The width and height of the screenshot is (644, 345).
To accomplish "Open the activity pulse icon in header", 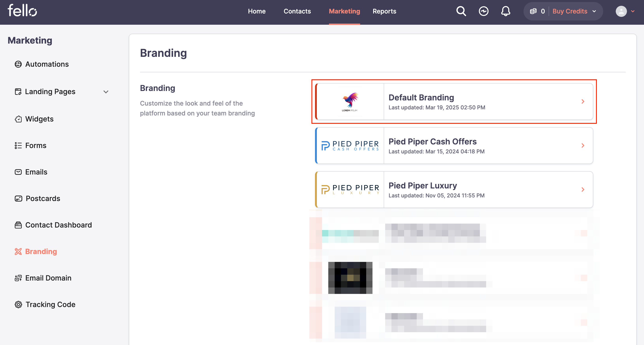I will tap(484, 11).
